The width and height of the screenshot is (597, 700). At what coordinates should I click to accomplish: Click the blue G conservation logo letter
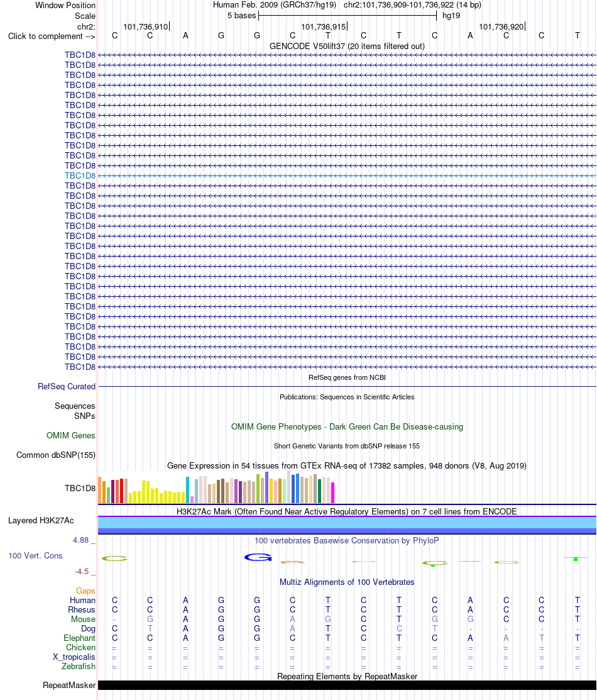[258, 557]
